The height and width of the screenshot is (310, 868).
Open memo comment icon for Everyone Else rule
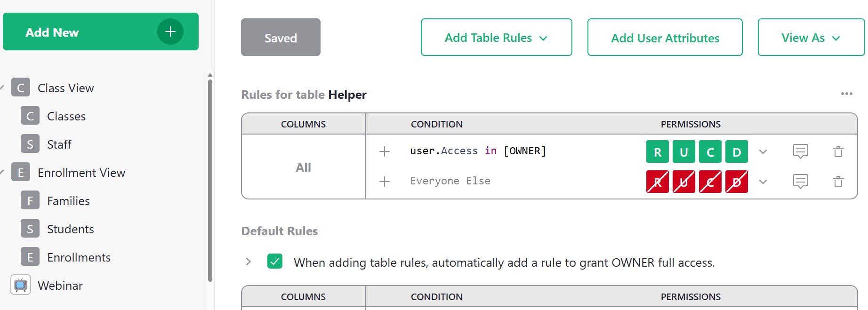coord(800,182)
